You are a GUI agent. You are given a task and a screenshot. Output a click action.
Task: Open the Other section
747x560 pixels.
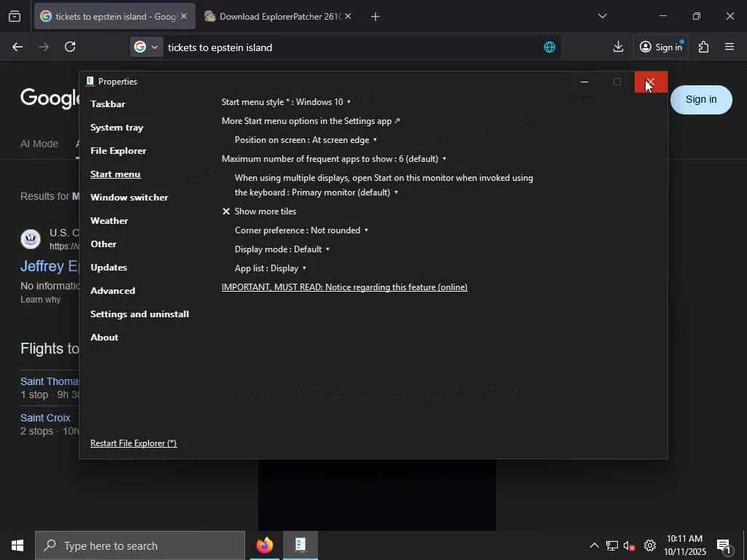click(x=104, y=244)
